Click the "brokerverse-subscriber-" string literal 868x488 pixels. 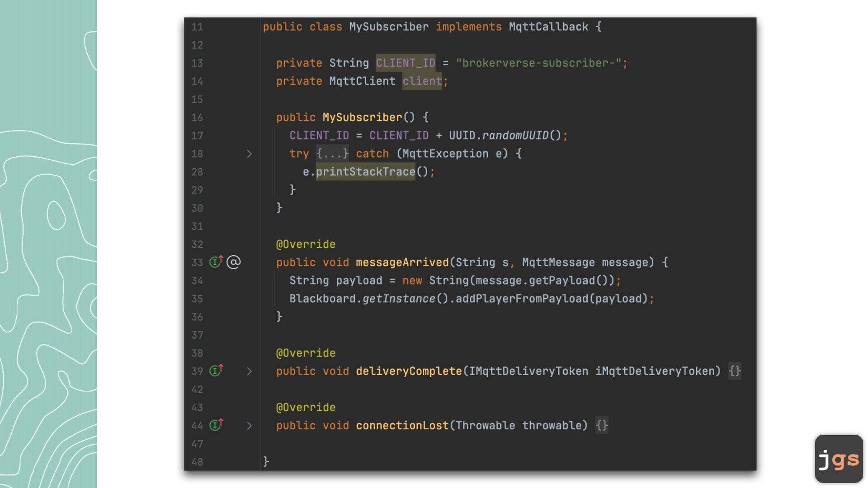pyautogui.click(x=538, y=63)
